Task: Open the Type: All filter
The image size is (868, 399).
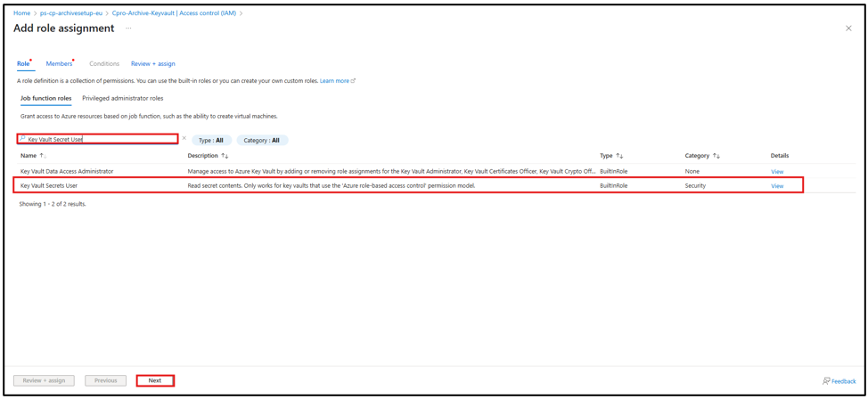Action: click(x=211, y=141)
